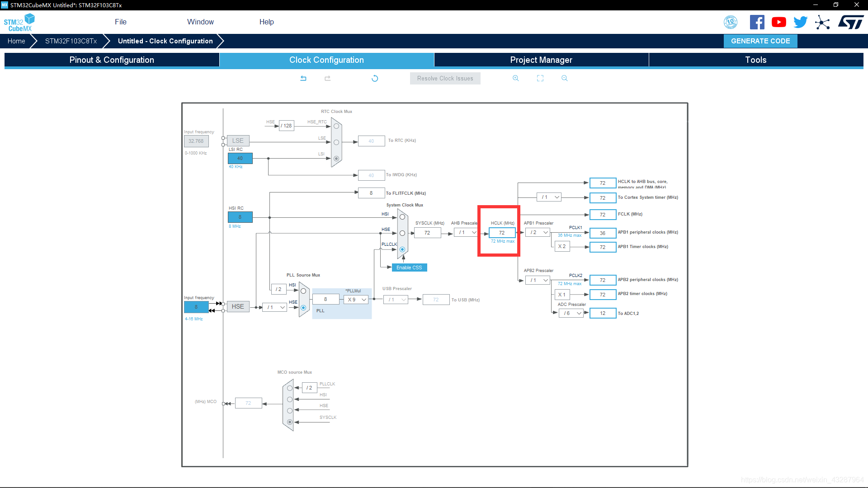Click the fit-to-screen frame icon

pyautogui.click(x=540, y=77)
